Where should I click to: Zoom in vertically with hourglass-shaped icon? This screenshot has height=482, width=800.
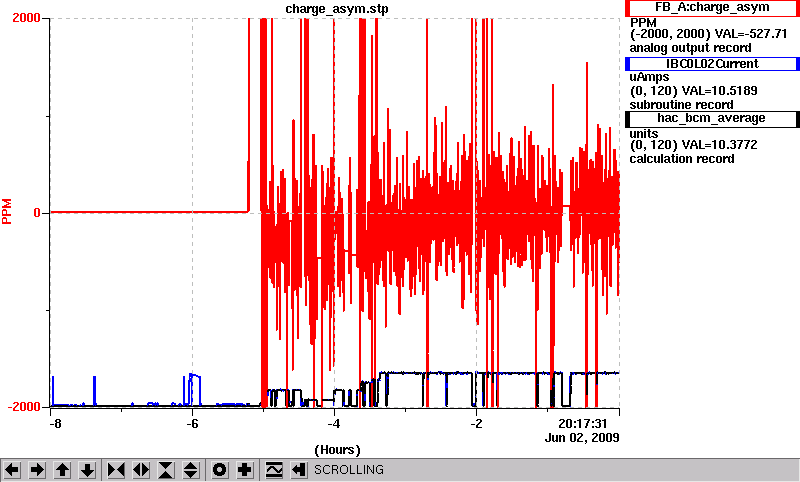(166, 469)
